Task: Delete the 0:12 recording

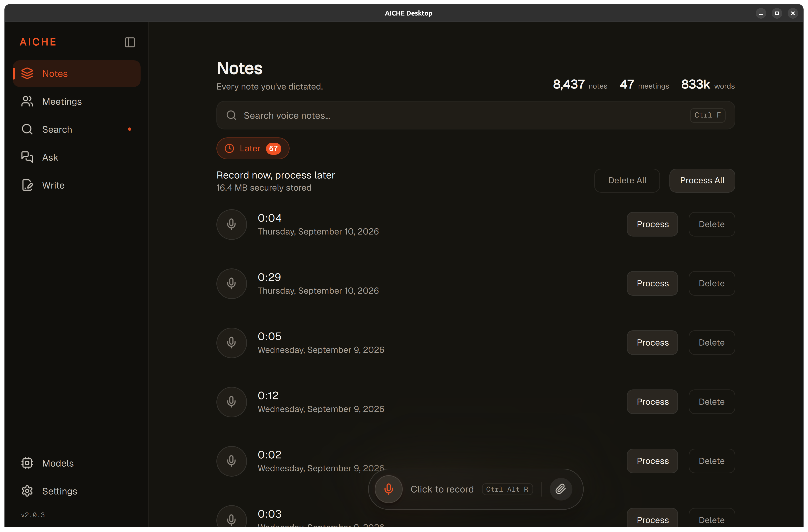Action: click(712, 402)
